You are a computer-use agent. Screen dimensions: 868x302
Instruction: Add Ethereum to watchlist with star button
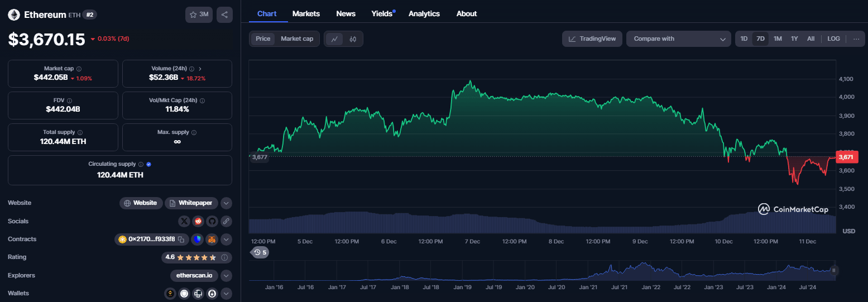[x=199, y=15]
